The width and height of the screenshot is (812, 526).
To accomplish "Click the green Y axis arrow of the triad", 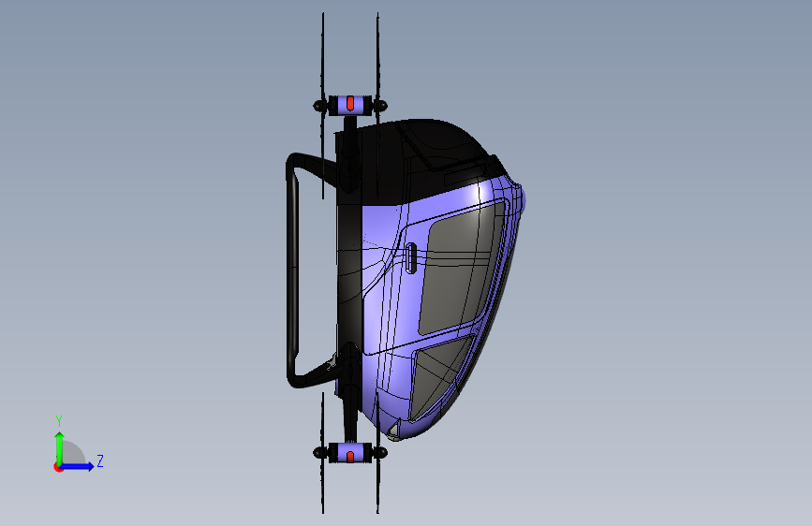I will point(60,447).
